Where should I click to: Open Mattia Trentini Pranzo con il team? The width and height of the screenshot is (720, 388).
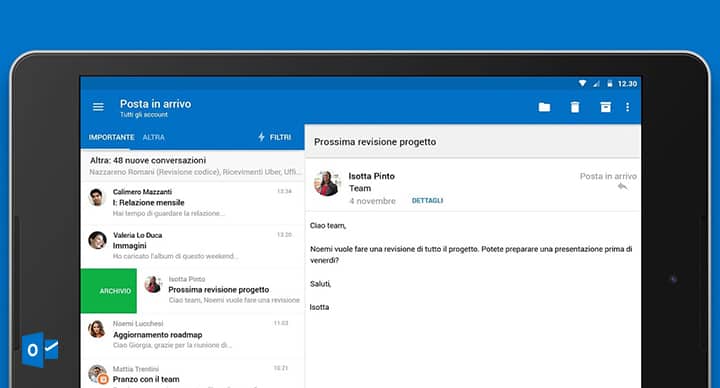(192, 374)
